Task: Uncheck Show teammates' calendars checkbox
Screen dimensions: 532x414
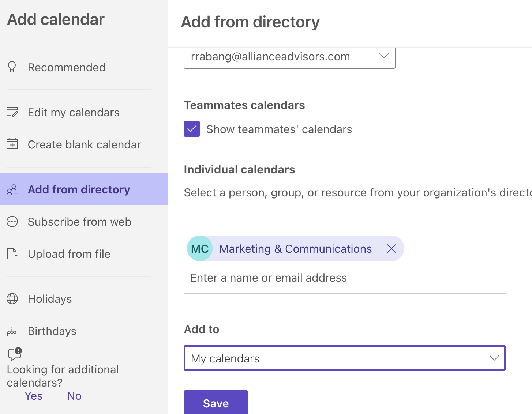Action: pyautogui.click(x=192, y=129)
